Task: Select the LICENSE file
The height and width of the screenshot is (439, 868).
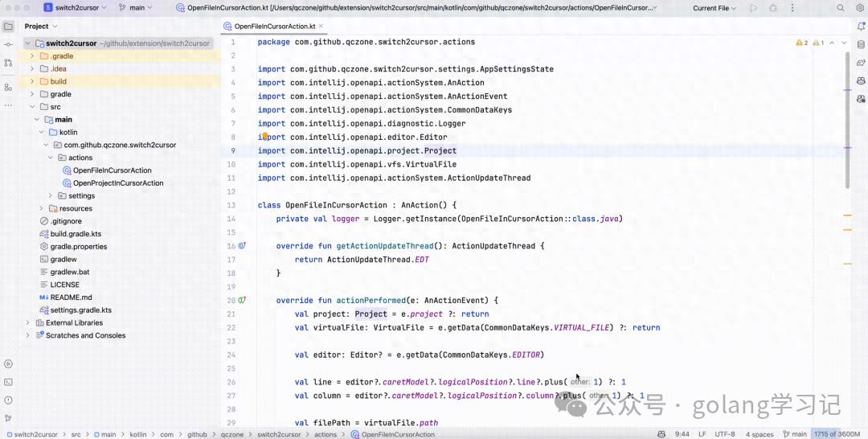Action: [x=65, y=285]
